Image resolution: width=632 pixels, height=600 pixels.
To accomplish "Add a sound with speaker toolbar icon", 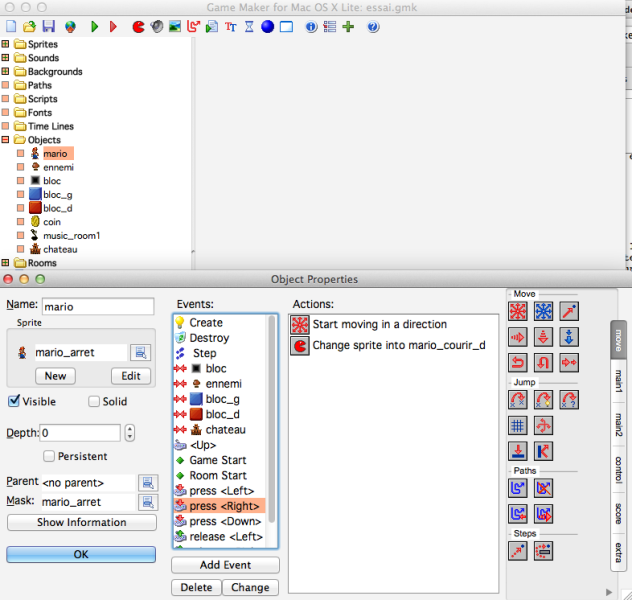I will tap(157, 27).
